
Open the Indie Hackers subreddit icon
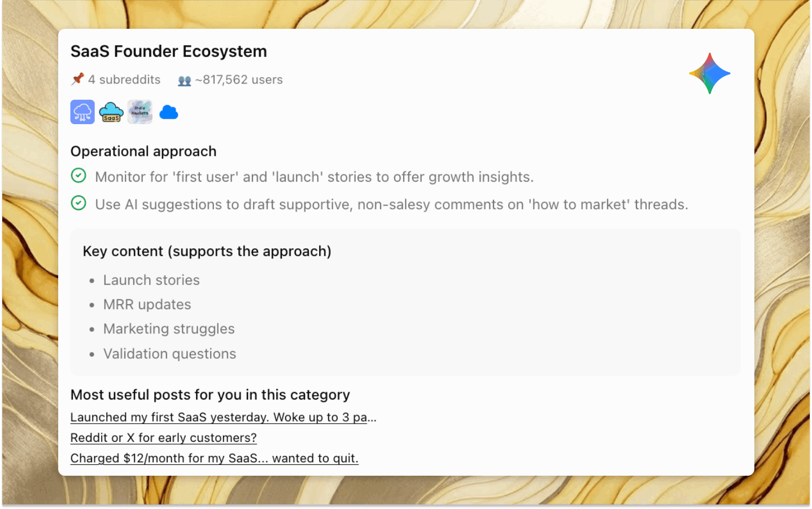(x=139, y=112)
